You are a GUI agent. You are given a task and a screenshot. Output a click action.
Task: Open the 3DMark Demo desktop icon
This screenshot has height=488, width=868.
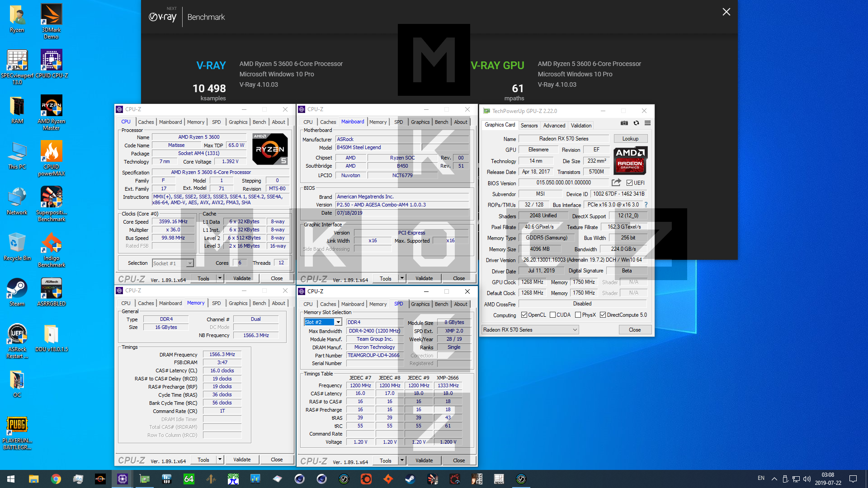click(51, 21)
